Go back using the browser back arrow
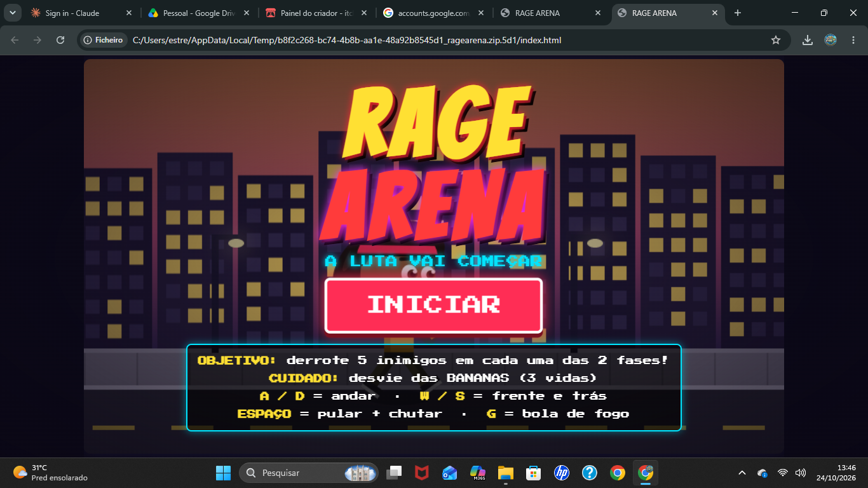868x488 pixels. click(15, 40)
